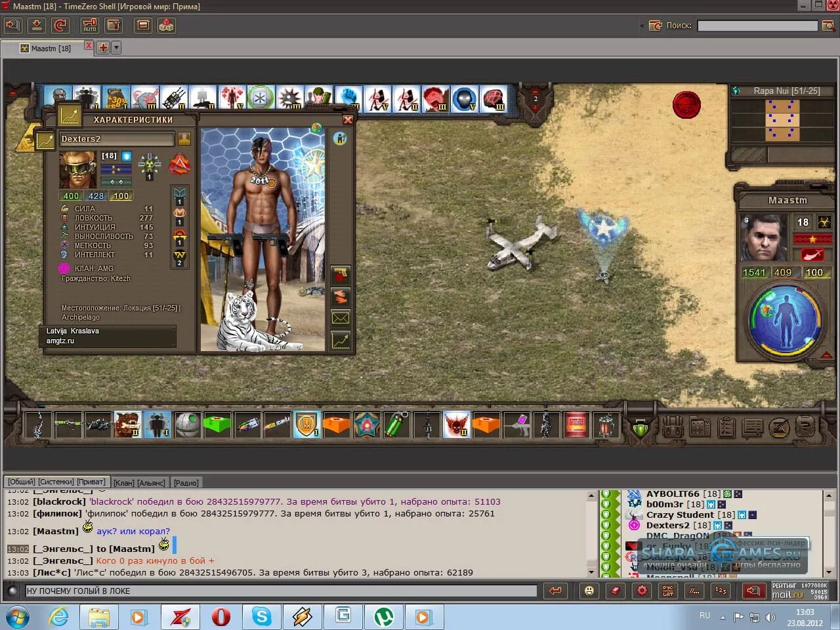Click the red exit chat button
The image size is (840, 630).
point(753,591)
